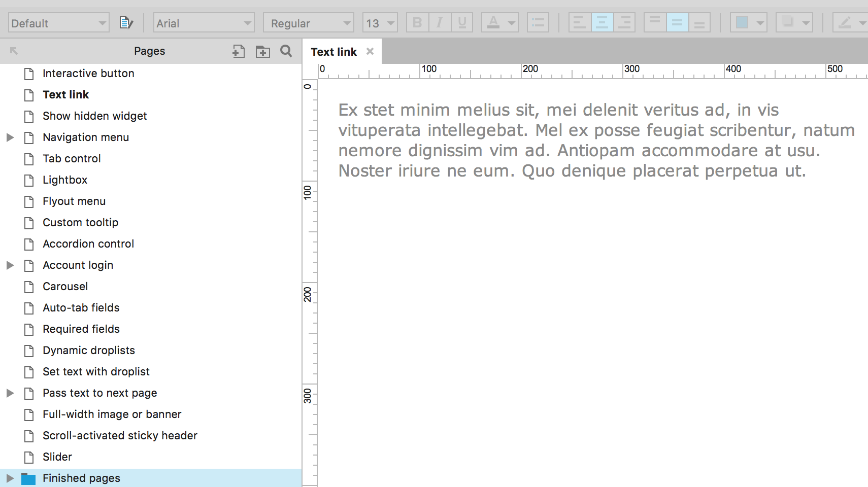868x487 pixels.
Task: Click the outer shadow icon
Action: (x=788, y=23)
